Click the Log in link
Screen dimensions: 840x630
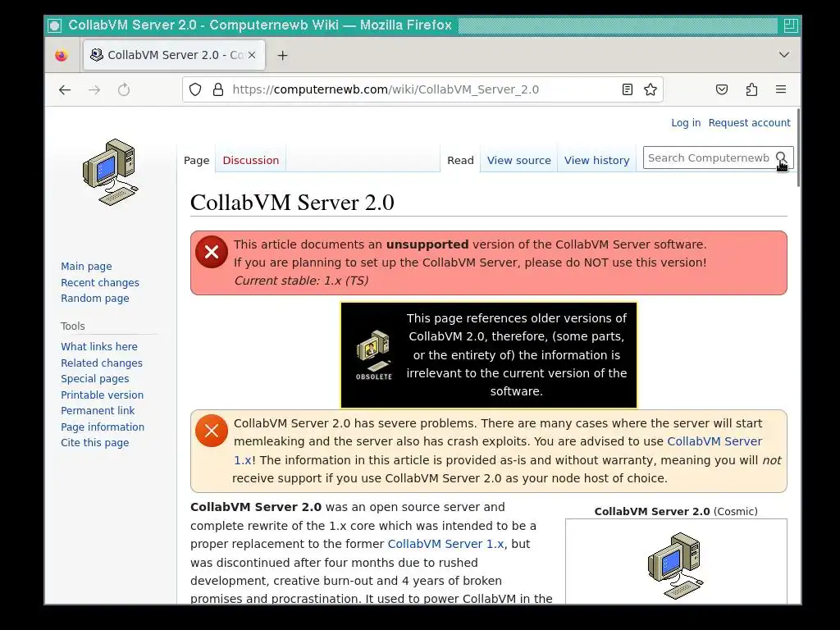[x=686, y=123]
